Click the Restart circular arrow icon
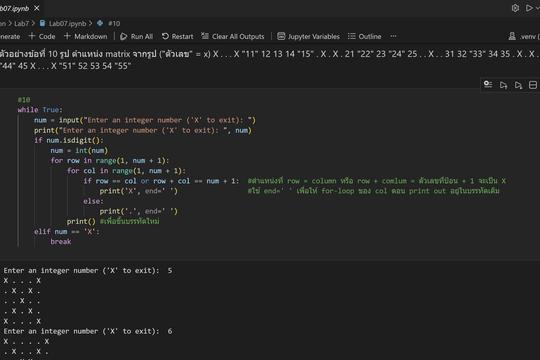540x360 pixels. (x=165, y=36)
